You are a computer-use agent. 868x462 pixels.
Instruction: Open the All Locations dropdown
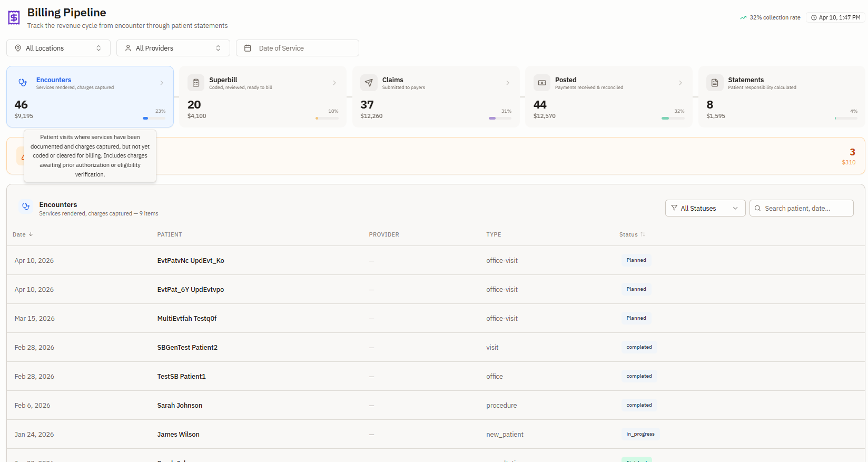pos(58,48)
